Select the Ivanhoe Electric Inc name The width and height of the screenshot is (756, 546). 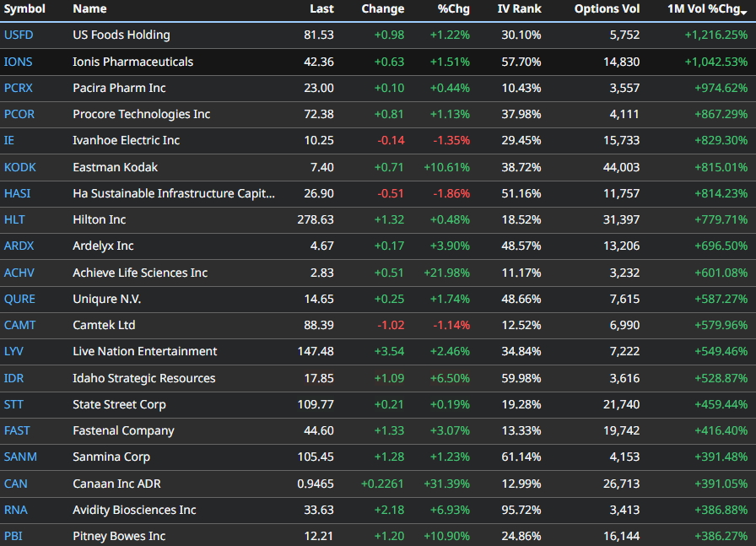point(127,140)
